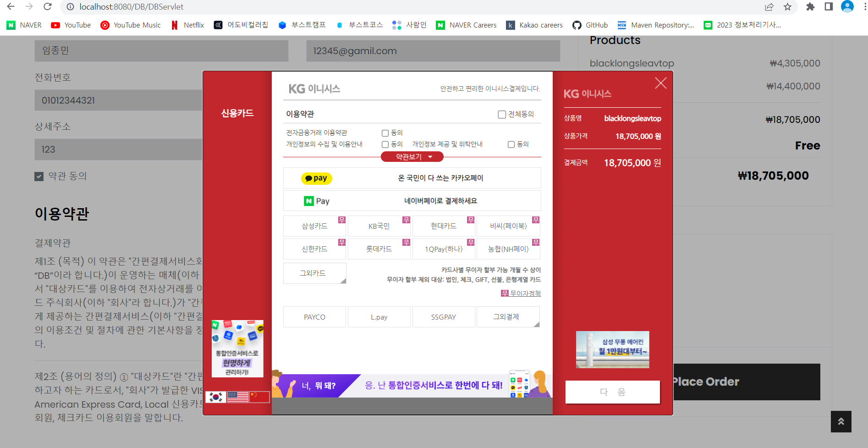Open the GitHub bookmark
This screenshot has width=868, height=448.
pyautogui.click(x=590, y=25)
